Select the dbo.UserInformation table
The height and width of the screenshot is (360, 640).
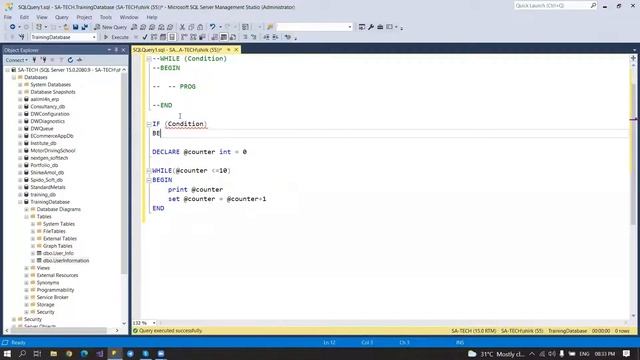pos(66,260)
